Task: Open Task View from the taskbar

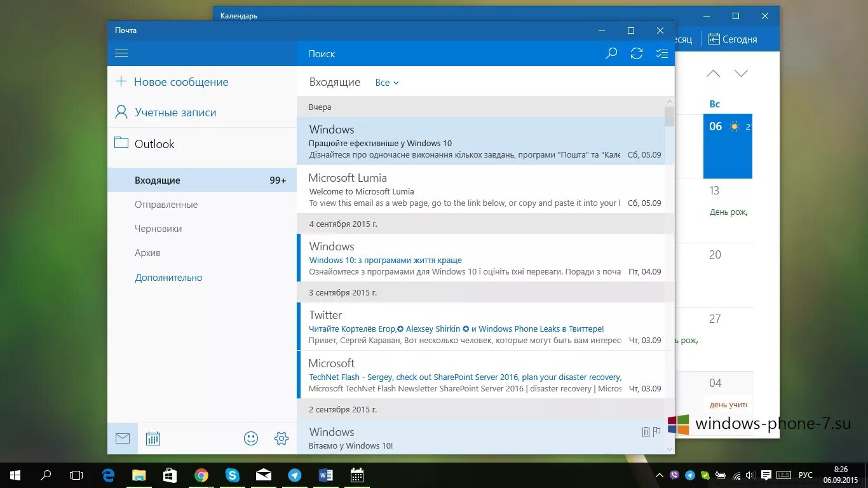Action: 76,475
